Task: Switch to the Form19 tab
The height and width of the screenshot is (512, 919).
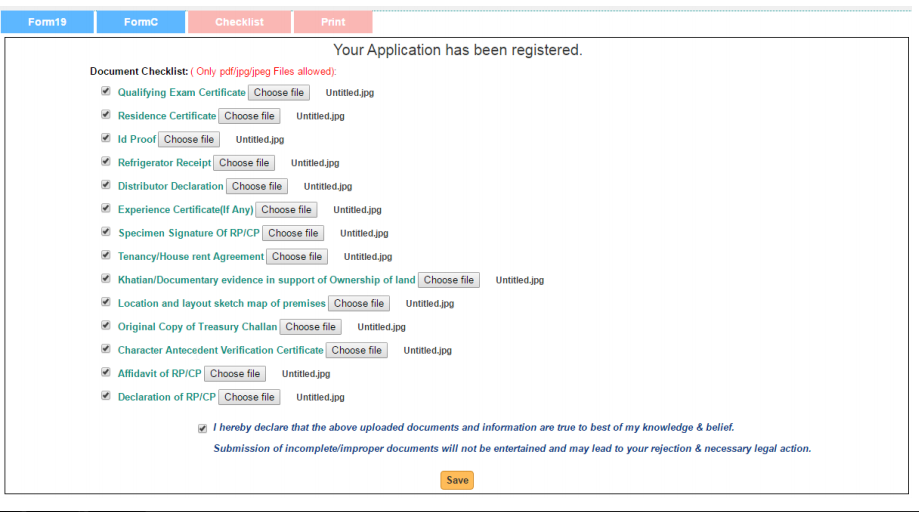Action: [47, 22]
